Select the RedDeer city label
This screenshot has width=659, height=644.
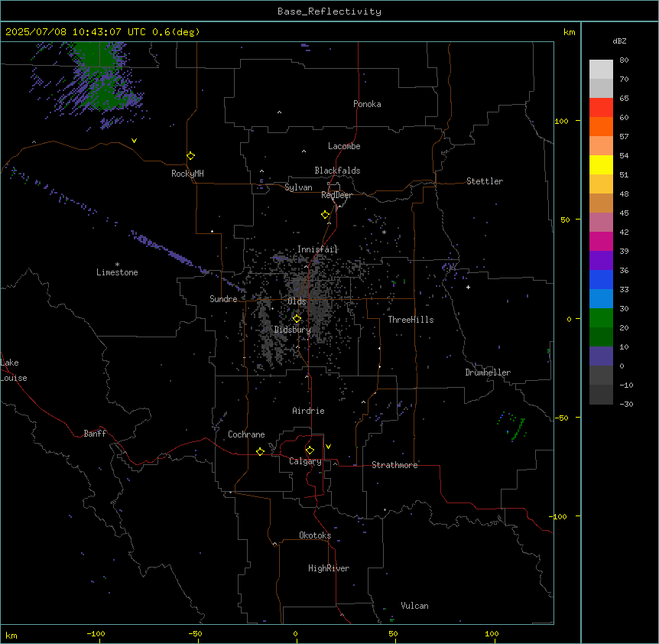(336, 195)
